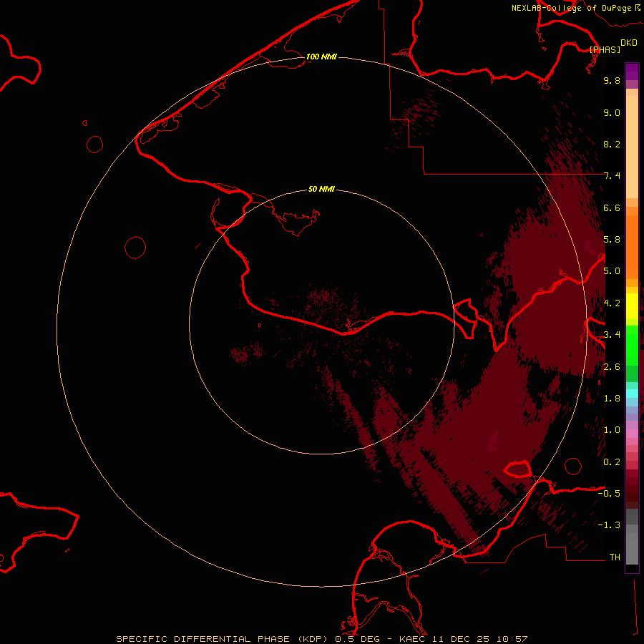
Task: Click the 1.0 value on the color scale
Action: click(x=612, y=430)
